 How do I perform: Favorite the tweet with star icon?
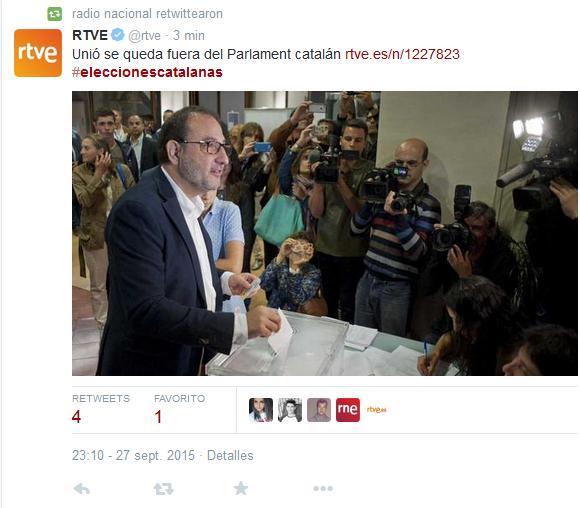coord(241,488)
